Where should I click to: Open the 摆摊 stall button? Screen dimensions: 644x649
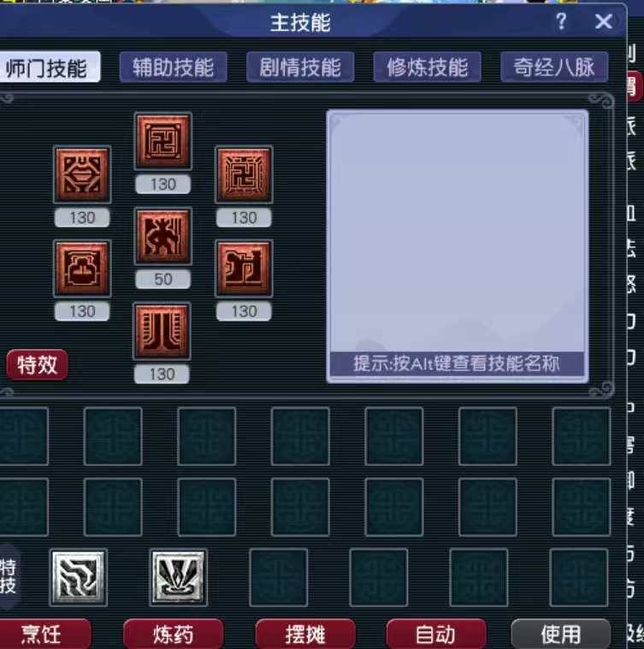pyautogui.click(x=305, y=634)
